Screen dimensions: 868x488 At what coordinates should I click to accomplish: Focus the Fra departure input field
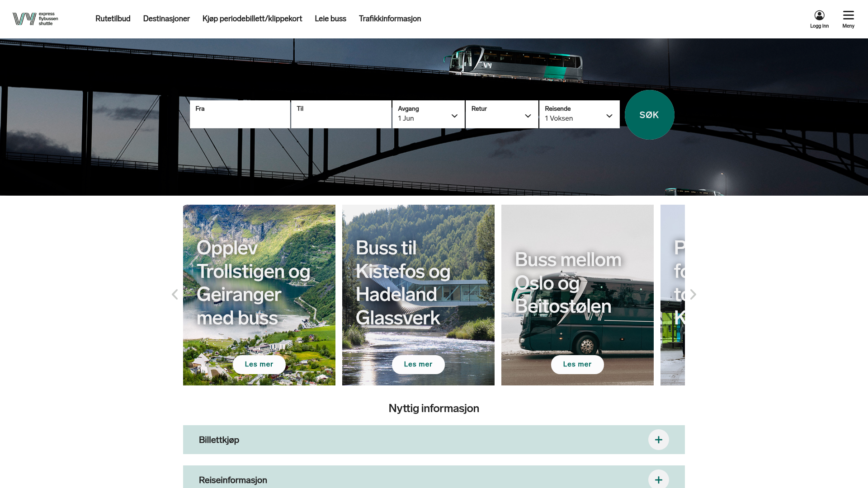tap(240, 114)
